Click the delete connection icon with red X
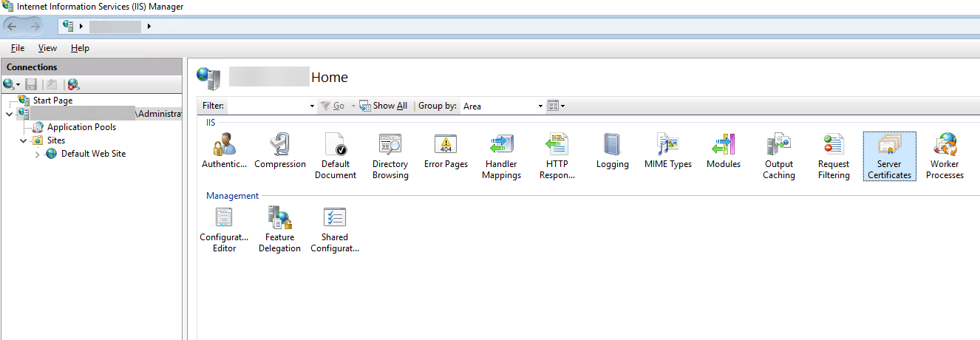The height and width of the screenshot is (340, 980). [x=73, y=84]
